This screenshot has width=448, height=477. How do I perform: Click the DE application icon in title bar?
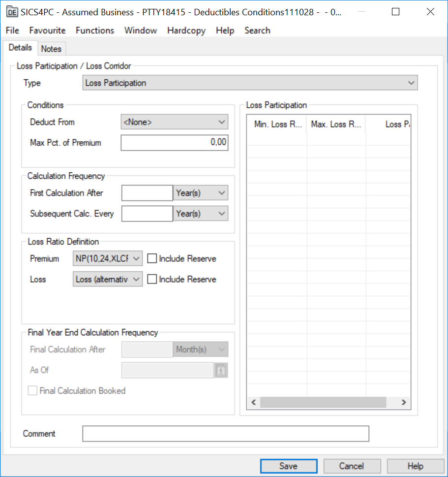click(x=12, y=12)
